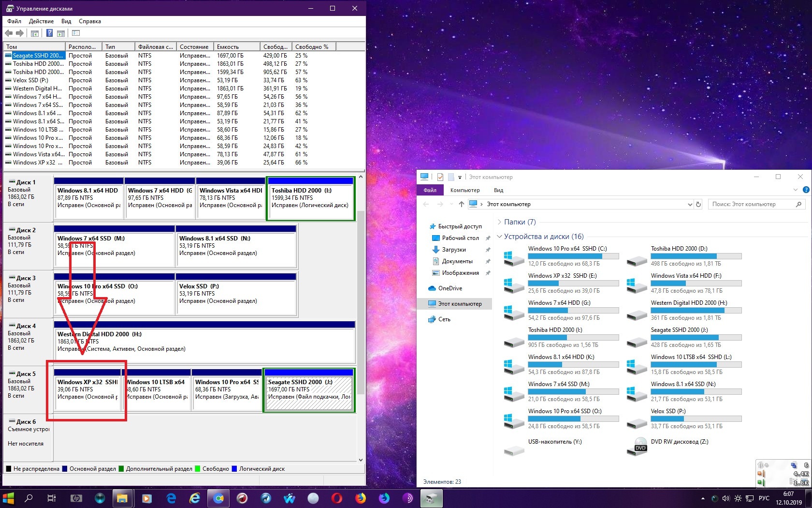Toggle the console tree pane toolbar icon

35,33
